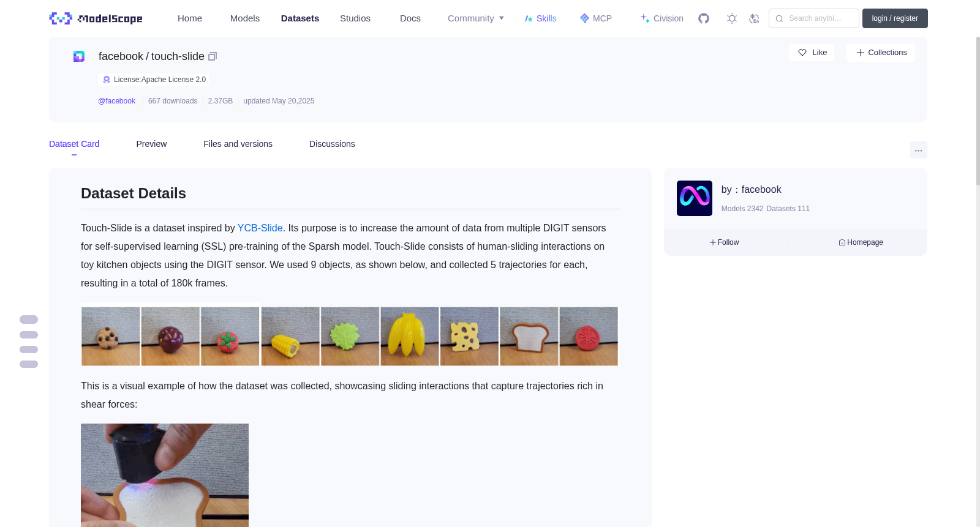This screenshot has height=527, width=980.
Task: Open the YCB-Slide link
Action: pos(260,228)
